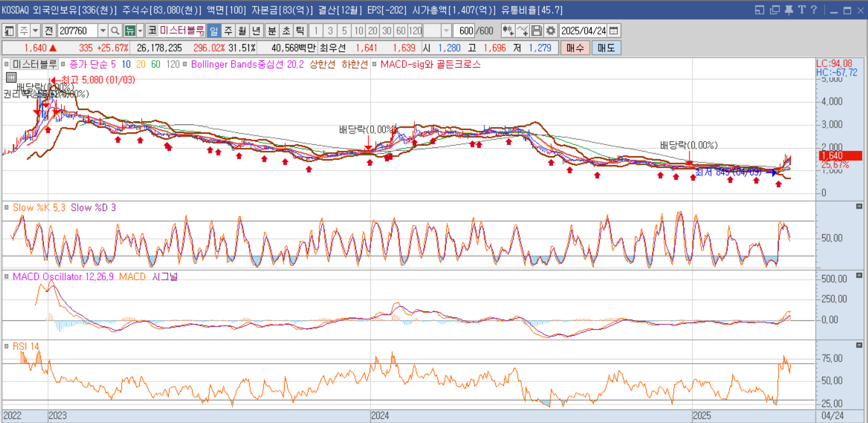Image resolution: width=868 pixels, height=423 pixels.
Task: Click the 코 KOSDAQ market badge
Action: pos(152,31)
